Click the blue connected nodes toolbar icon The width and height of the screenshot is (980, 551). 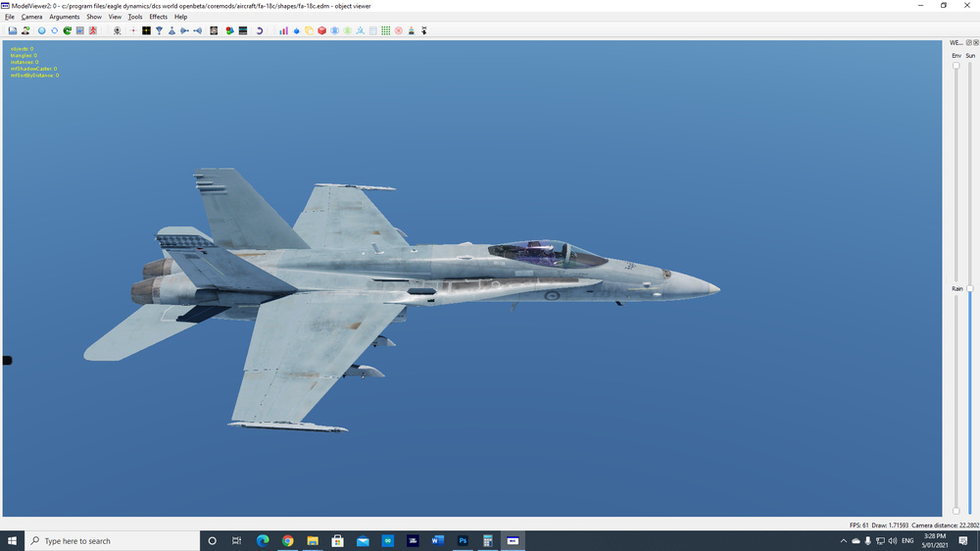point(361,30)
